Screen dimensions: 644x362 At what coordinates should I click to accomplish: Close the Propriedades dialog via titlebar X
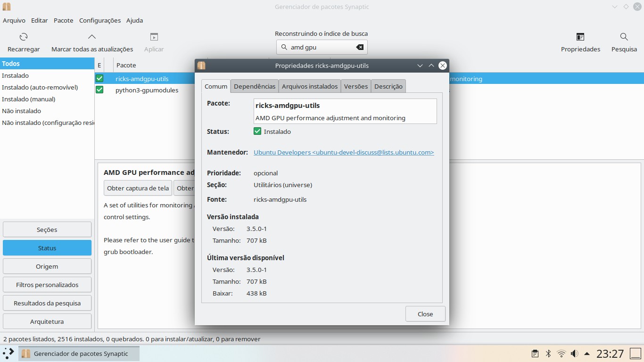click(442, 66)
